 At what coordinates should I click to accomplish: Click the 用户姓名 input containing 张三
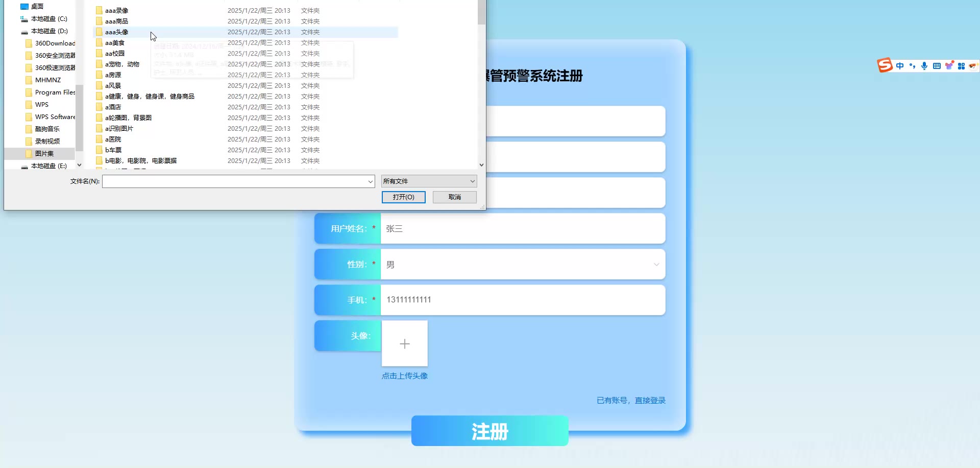coord(523,228)
